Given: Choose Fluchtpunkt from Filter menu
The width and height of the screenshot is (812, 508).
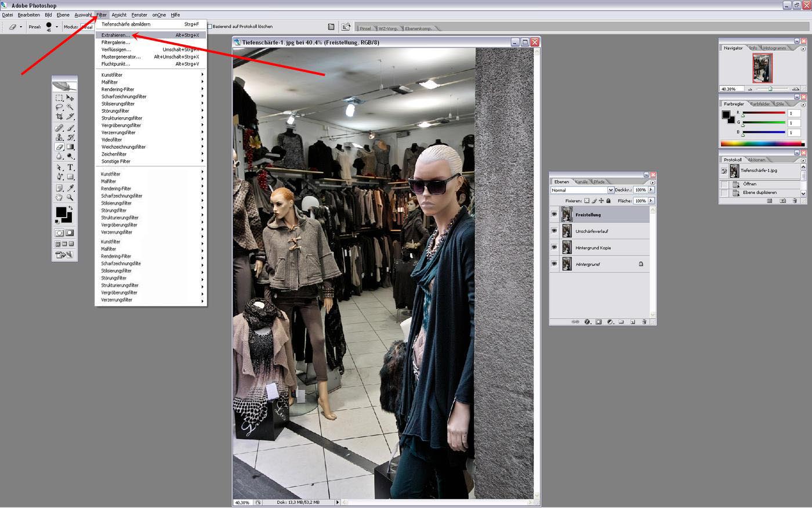Looking at the screenshot, I should point(151,64).
